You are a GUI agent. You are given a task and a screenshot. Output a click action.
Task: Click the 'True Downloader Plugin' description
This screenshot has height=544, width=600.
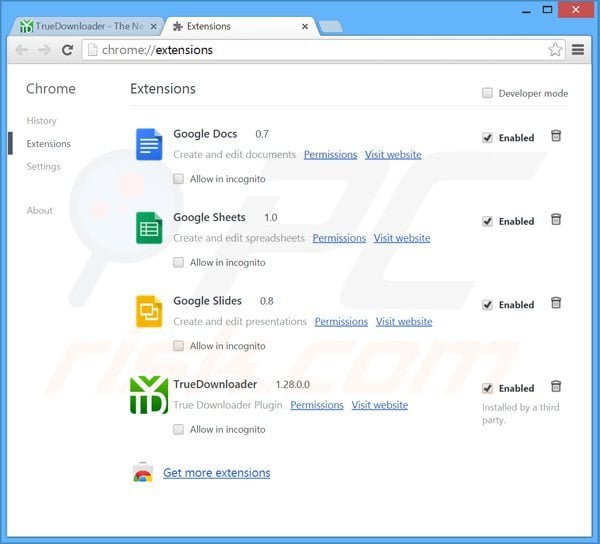pos(228,405)
